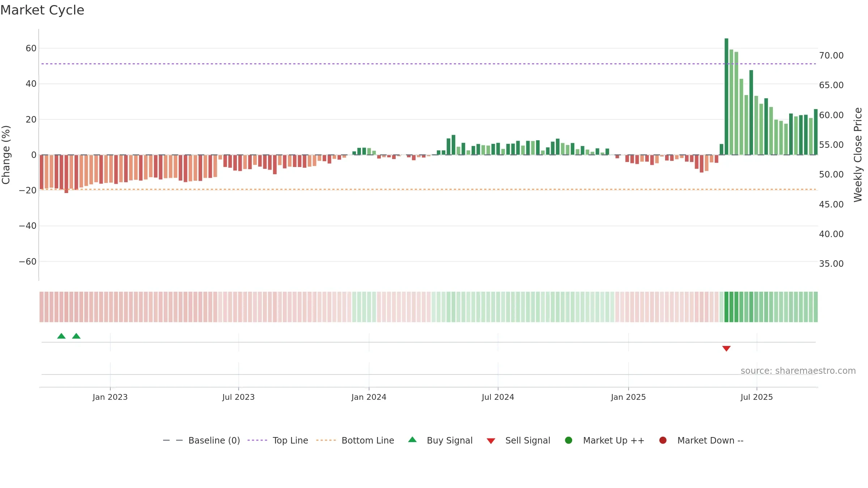Screen dimensions: 868x488
Task: Click the 35.00 price tick label
Action: [x=831, y=264]
